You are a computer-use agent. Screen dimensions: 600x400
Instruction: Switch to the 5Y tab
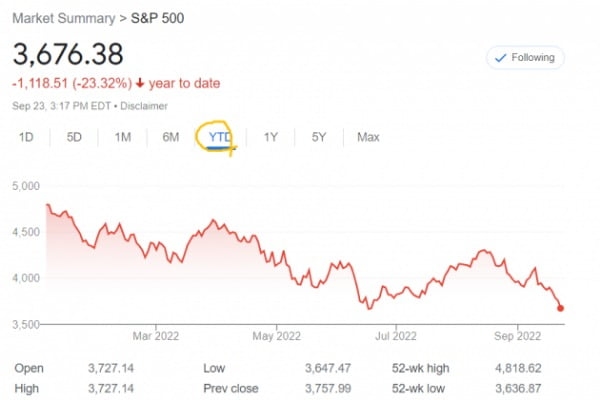tap(318, 137)
